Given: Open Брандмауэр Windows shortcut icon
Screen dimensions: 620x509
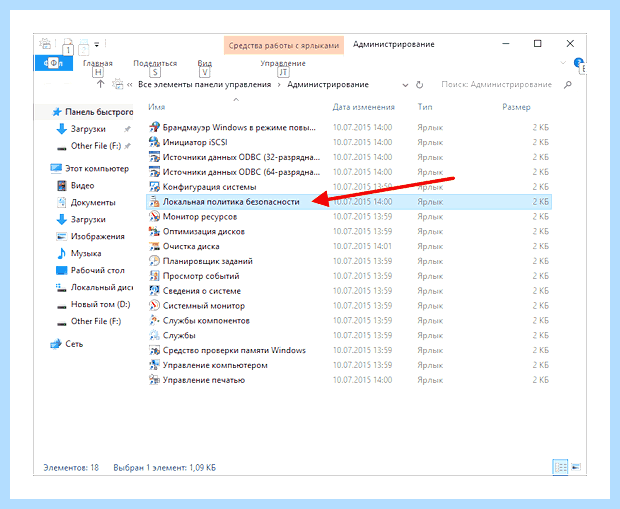Looking at the screenshot, I should (154, 127).
